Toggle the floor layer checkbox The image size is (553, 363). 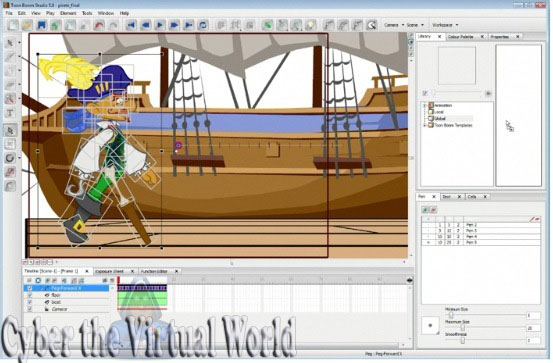pos(30,295)
